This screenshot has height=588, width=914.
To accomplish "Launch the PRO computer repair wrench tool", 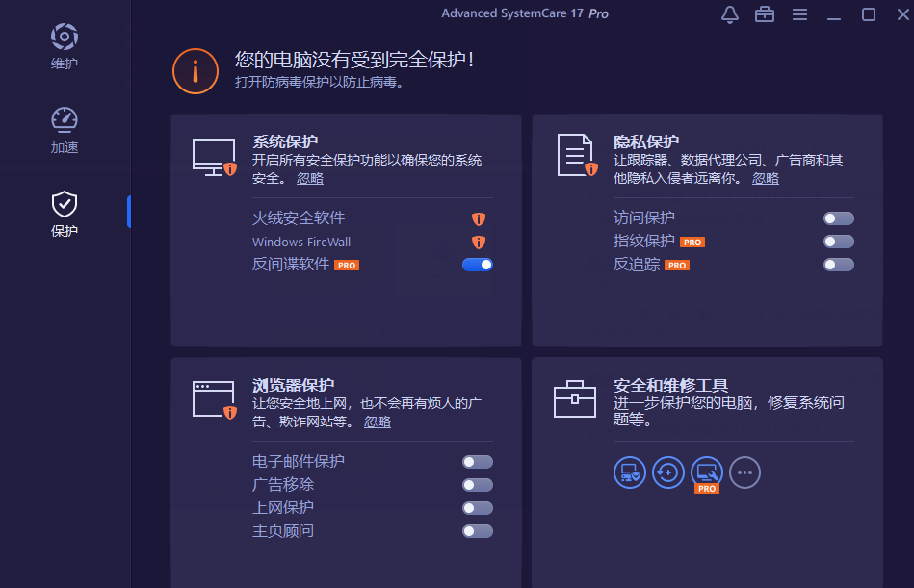I will click(707, 472).
